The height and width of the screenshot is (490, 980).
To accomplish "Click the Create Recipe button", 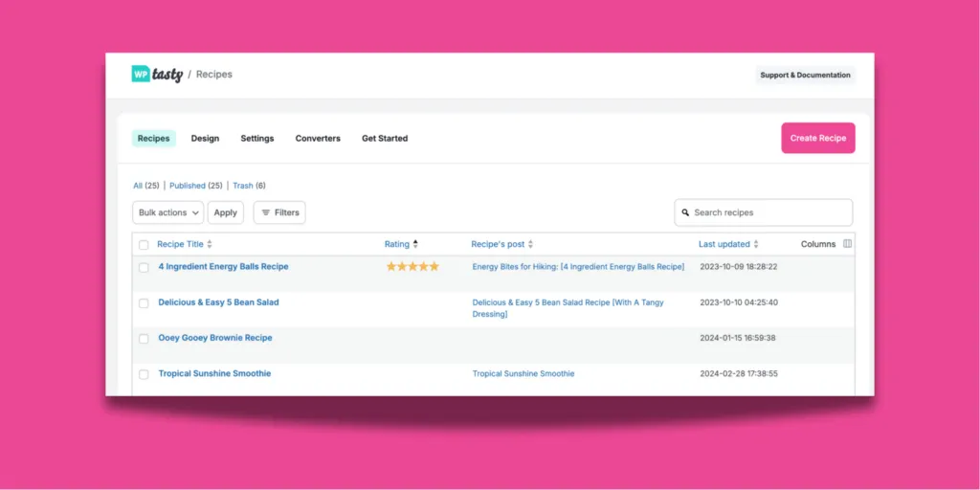I will point(818,138).
